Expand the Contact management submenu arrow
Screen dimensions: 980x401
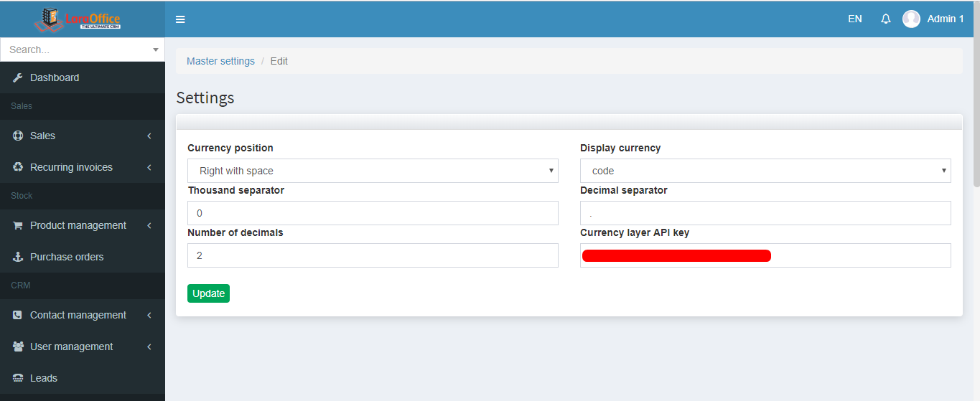coord(149,315)
